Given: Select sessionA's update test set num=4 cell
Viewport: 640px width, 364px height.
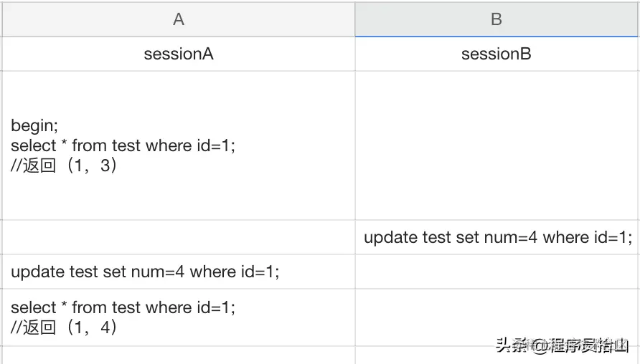Looking at the screenshot, I should [x=179, y=272].
